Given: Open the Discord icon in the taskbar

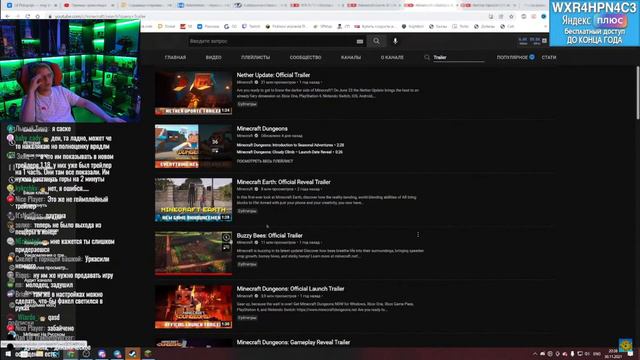Looking at the screenshot, I should click(102, 353).
